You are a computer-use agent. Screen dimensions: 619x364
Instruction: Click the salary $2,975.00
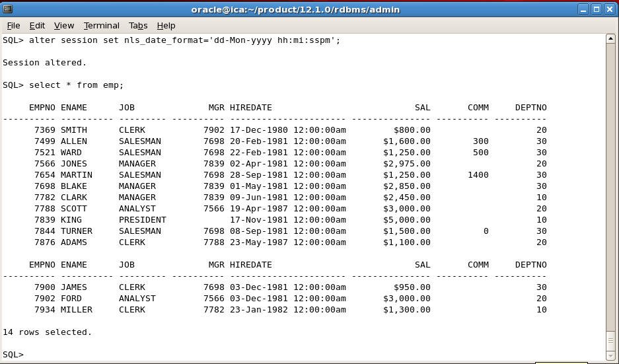[407, 164]
